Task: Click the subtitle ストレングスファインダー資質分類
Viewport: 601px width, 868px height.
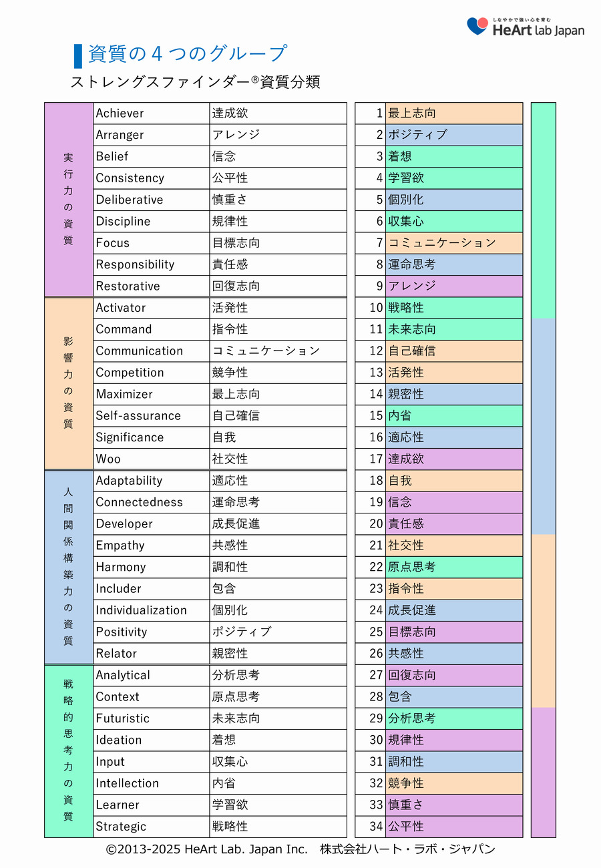Action: pos(195,82)
